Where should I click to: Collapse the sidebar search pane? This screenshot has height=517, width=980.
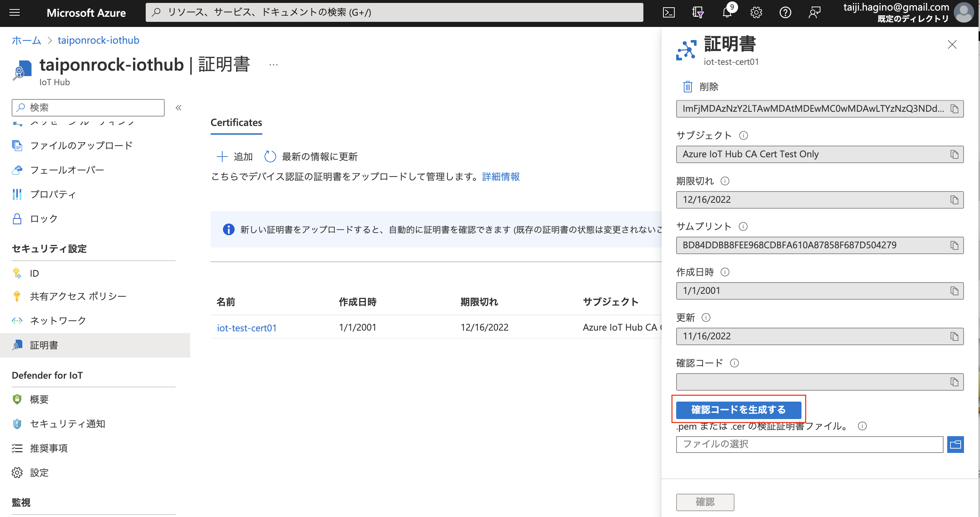(178, 107)
